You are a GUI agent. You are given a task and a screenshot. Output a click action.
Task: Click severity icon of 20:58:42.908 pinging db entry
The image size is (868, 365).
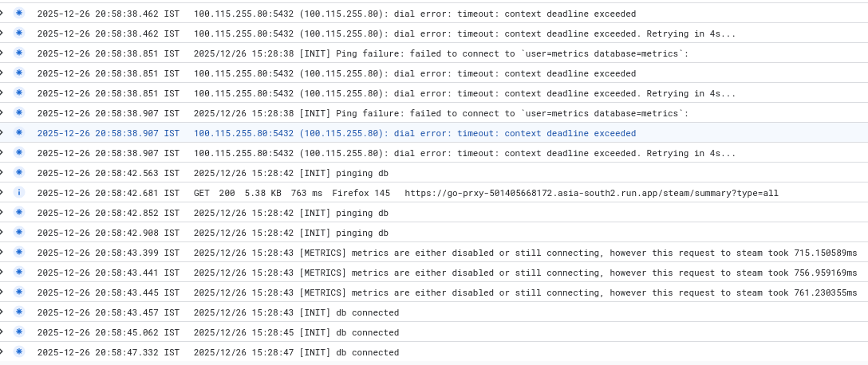coord(19,232)
